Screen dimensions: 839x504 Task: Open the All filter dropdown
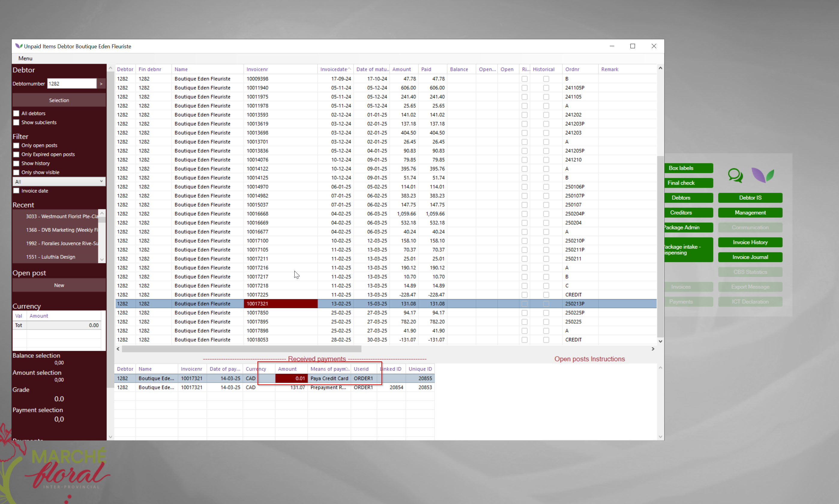[x=59, y=182]
